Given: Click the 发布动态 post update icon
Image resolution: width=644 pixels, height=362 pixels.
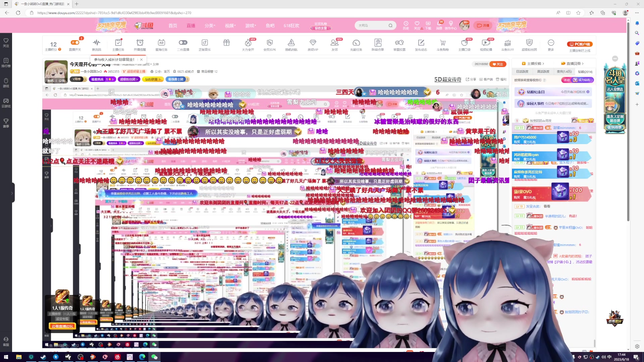Looking at the screenshot, I should (x=421, y=43).
